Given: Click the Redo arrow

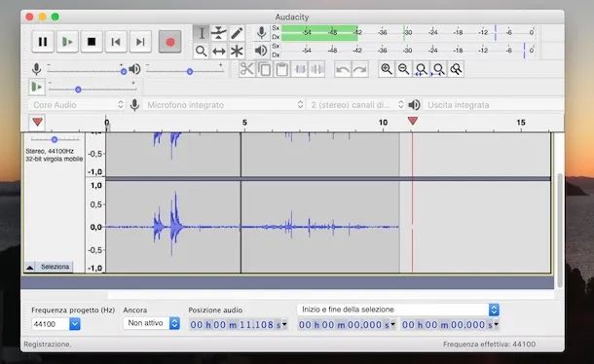Looking at the screenshot, I should pos(360,69).
